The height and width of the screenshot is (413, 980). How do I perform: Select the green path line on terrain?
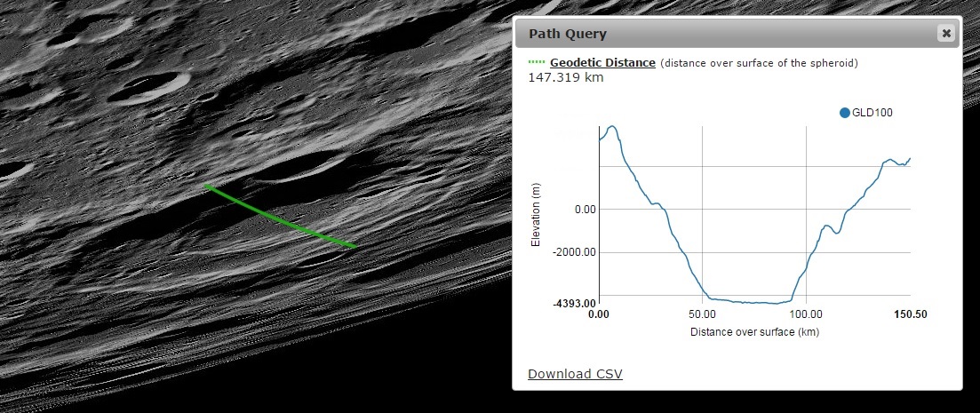pos(280,218)
